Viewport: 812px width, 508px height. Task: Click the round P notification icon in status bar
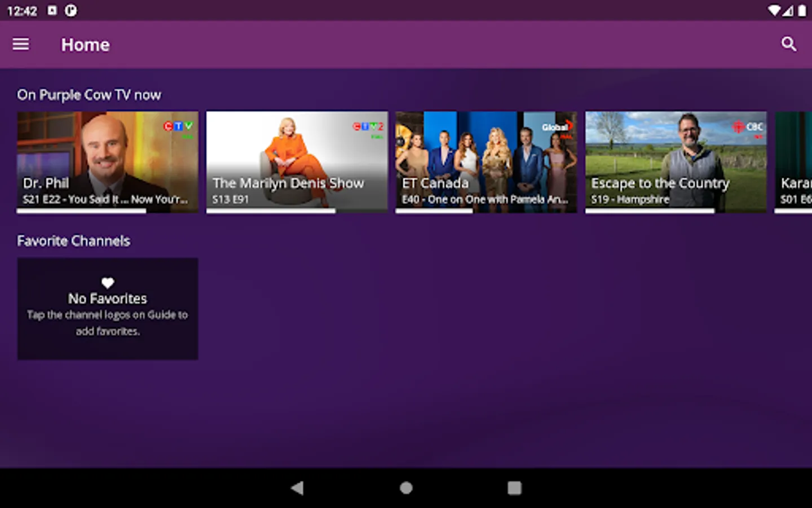click(x=70, y=10)
